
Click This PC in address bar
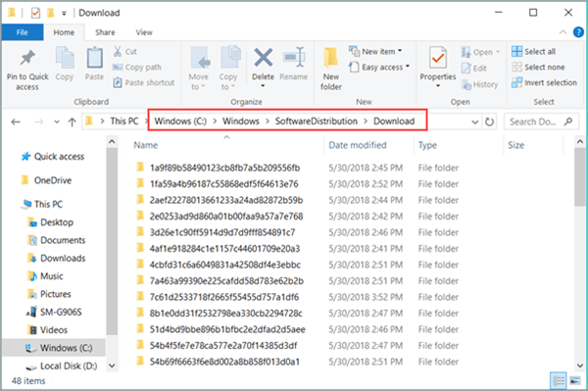[124, 122]
